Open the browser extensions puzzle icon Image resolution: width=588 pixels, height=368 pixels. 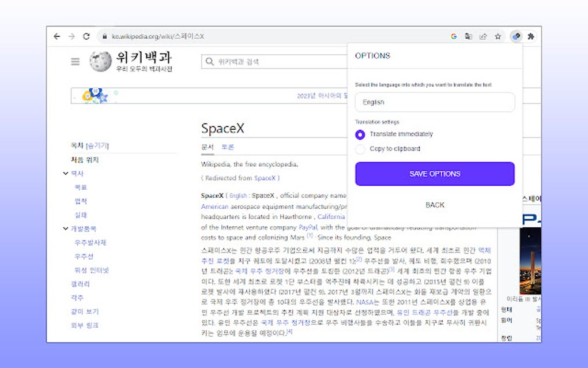(x=531, y=36)
